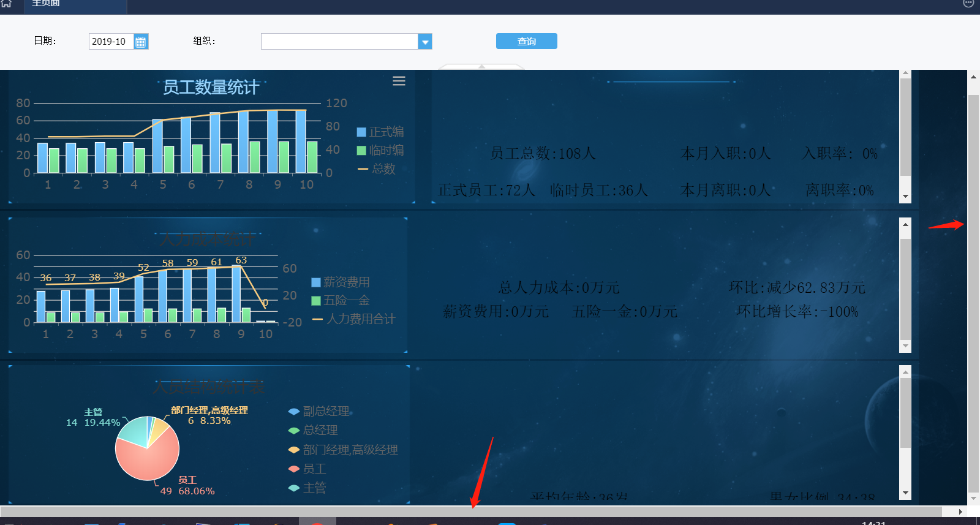
Task: Open the more options ellipsis icon
Action: click(968, 3)
